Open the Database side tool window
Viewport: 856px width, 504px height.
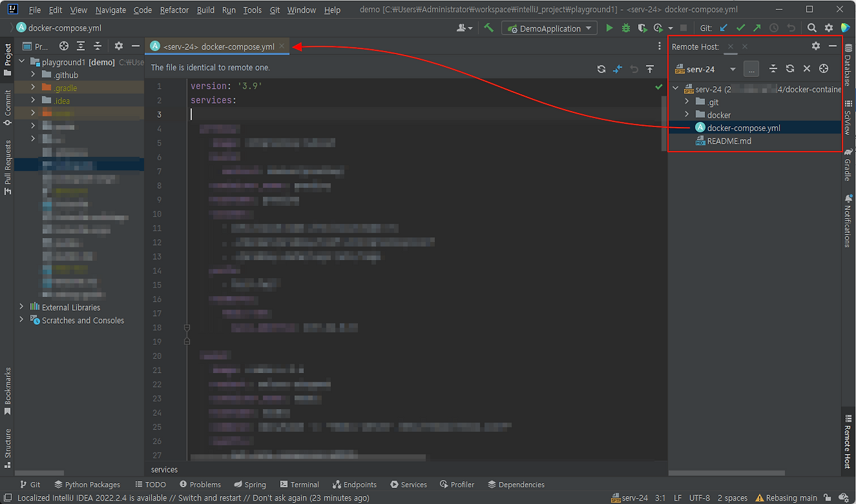[x=848, y=65]
